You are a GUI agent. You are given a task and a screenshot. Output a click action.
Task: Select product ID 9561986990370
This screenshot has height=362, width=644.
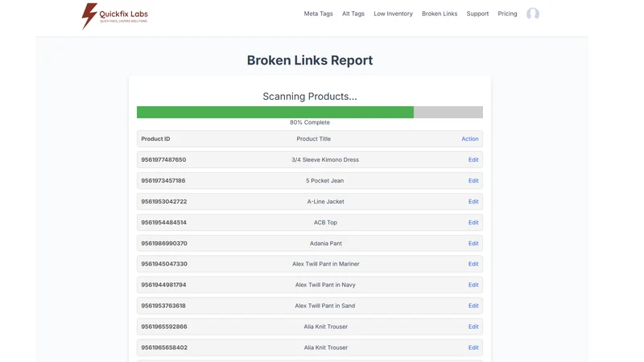click(x=164, y=244)
